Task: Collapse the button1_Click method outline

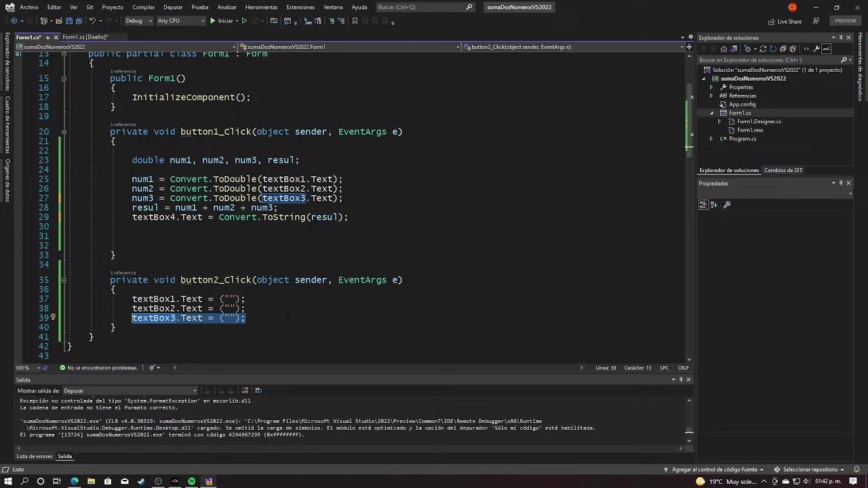Action: click(64, 131)
